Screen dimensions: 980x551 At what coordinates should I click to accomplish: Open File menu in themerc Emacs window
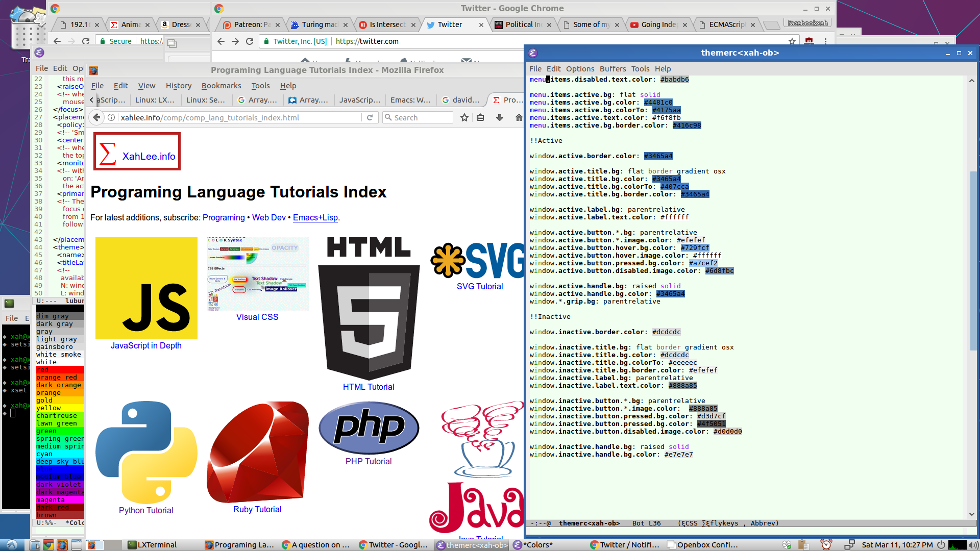pos(535,69)
